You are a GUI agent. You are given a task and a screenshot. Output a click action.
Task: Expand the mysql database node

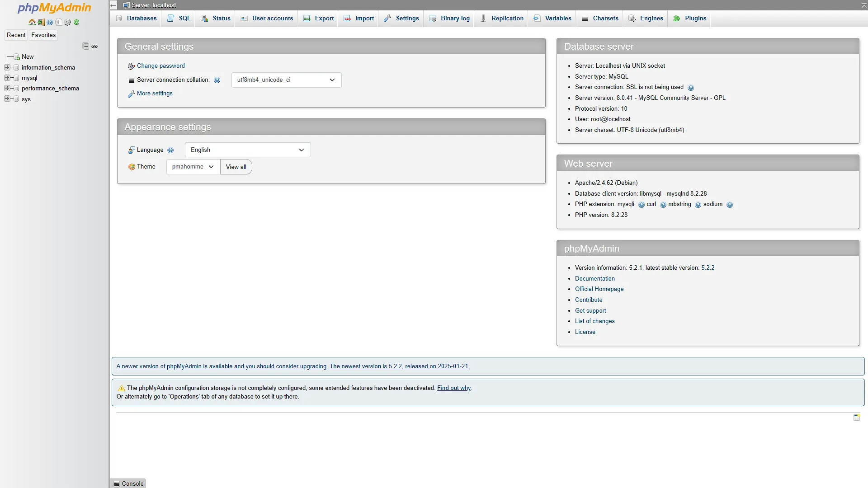[7, 78]
